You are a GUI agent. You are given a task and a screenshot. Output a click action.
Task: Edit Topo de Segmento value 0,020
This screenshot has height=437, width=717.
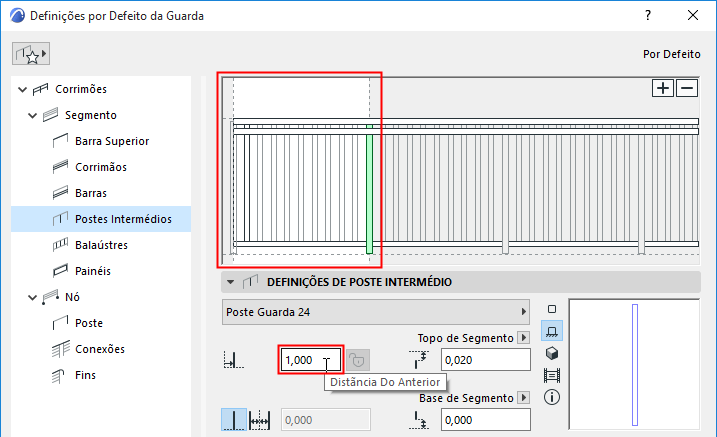486,360
